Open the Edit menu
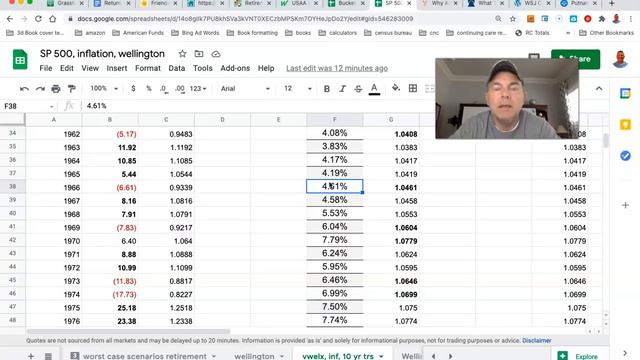Screen dimensions: 640x360 pos(67,69)
